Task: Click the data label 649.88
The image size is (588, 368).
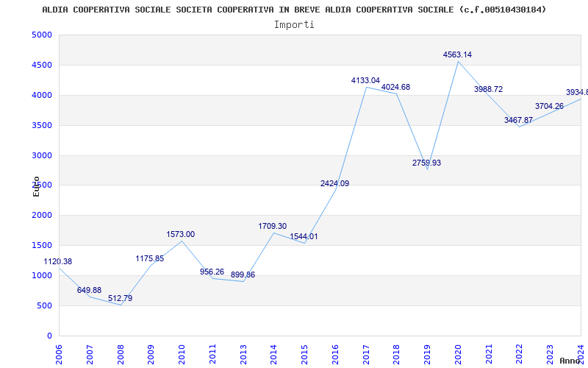Action: point(89,290)
